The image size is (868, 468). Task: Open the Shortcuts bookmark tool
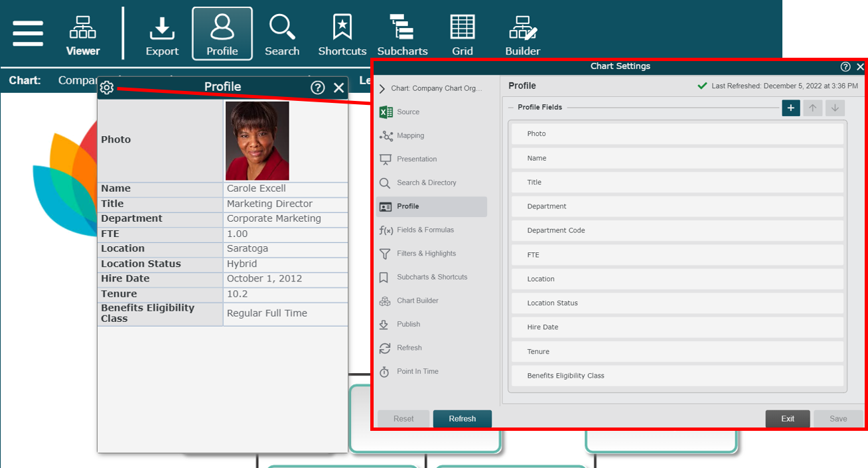(342, 35)
